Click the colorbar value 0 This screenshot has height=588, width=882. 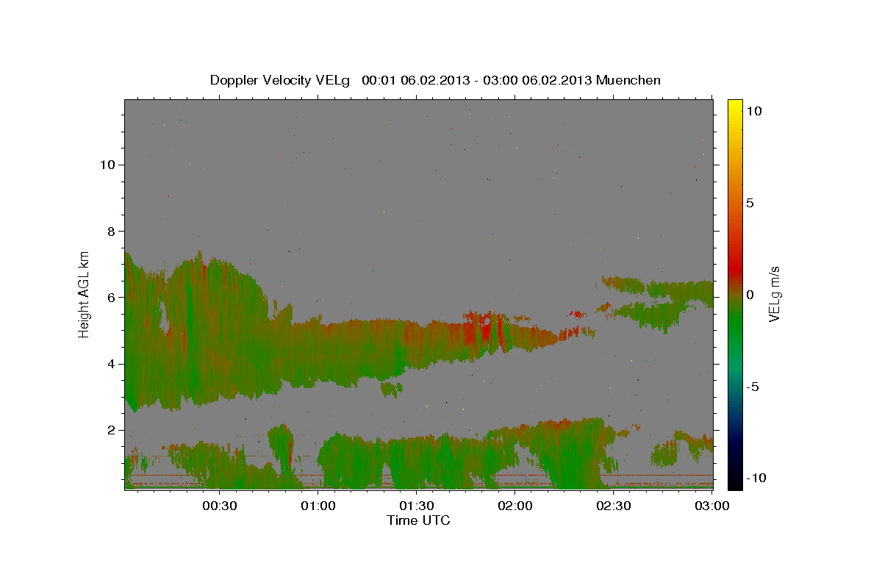pyautogui.click(x=750, y=295)
